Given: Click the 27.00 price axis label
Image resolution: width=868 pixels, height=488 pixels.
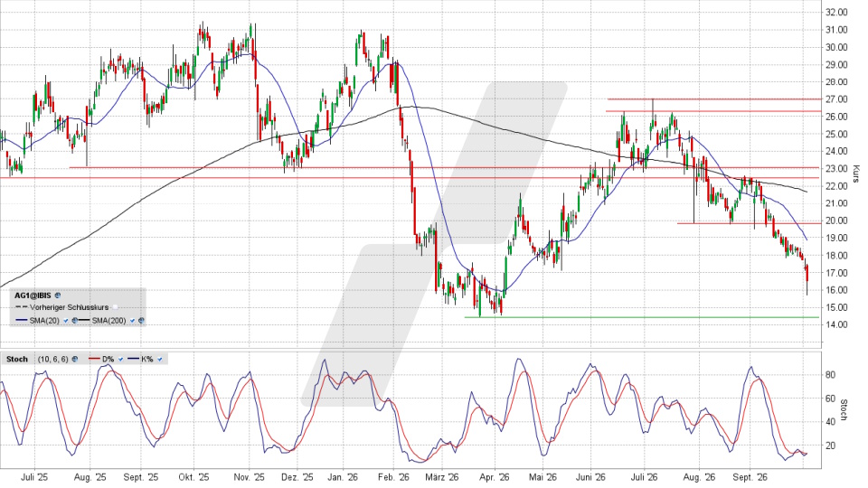Looking at the screenshot, I should [x=835, y=99].
